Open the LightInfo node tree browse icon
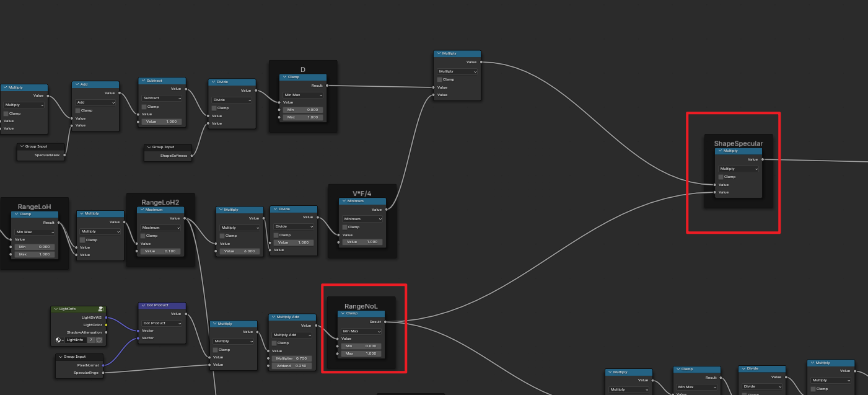The image size is (868, 395). coord(59,340)
